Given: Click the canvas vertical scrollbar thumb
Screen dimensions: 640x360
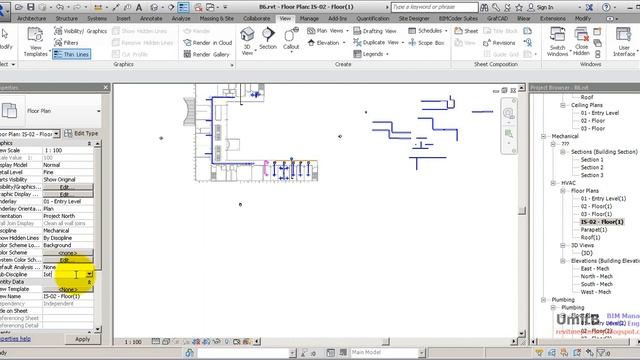Looking at the screenshot, I should coord(522,211).
